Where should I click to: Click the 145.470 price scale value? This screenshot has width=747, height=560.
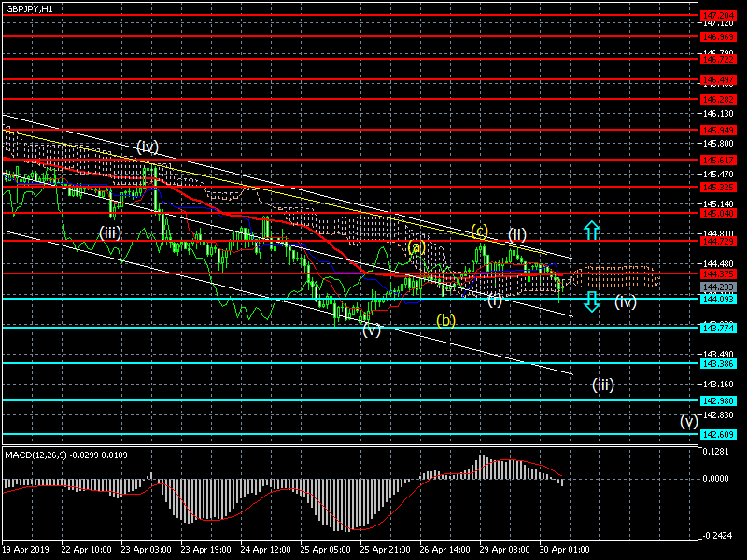(718, 174)
